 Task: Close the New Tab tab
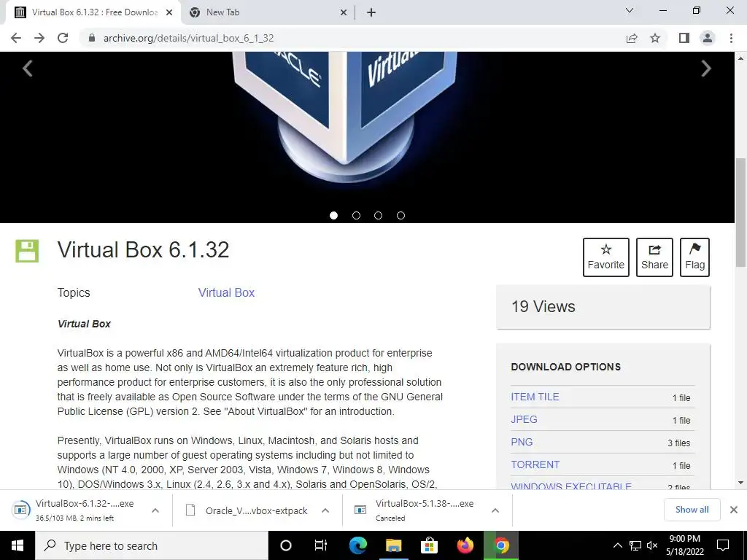(x=344, y=13)
